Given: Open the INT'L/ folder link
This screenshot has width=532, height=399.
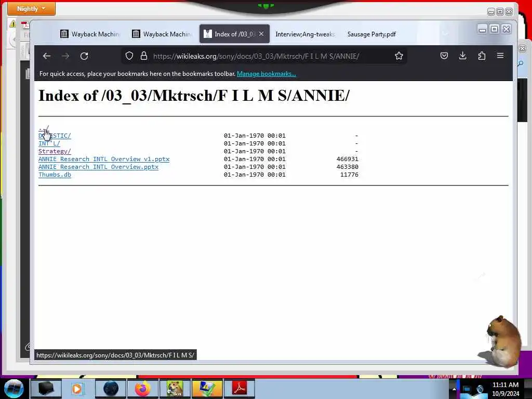Looking at the screenshot, I should point(49,143).
